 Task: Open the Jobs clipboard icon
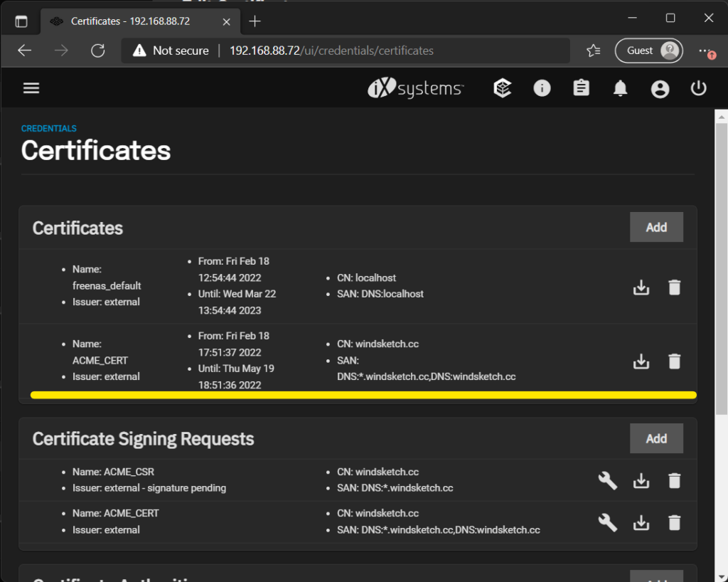pos(581,88)
